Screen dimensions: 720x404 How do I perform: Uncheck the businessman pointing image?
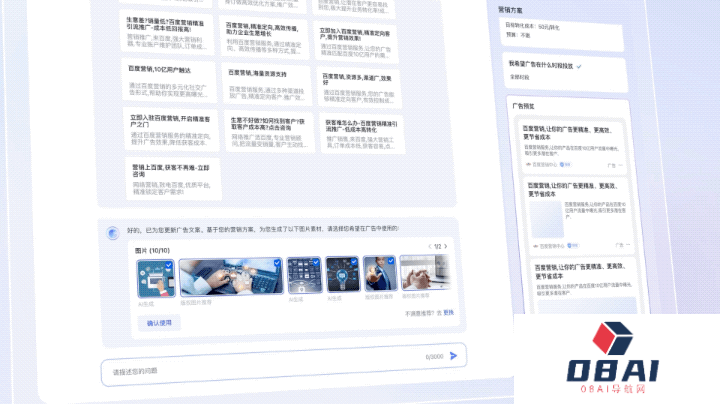(x=391, y=261)
